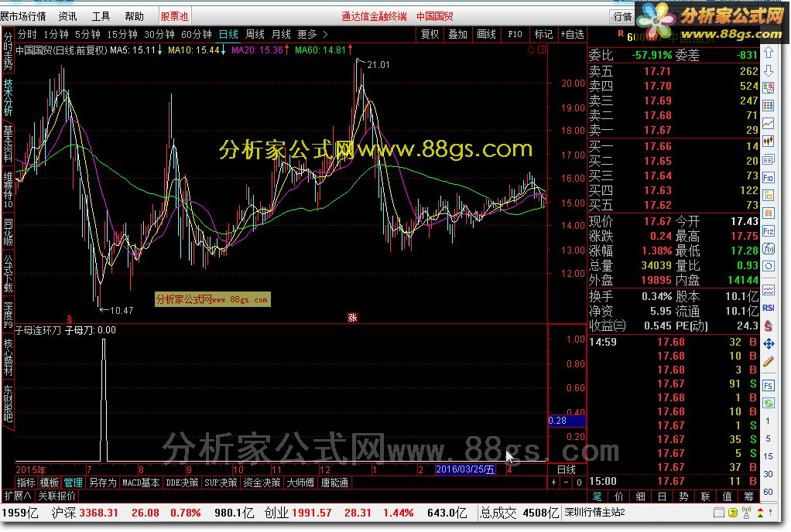Select the RSI indicator icon

pos(769,308)
